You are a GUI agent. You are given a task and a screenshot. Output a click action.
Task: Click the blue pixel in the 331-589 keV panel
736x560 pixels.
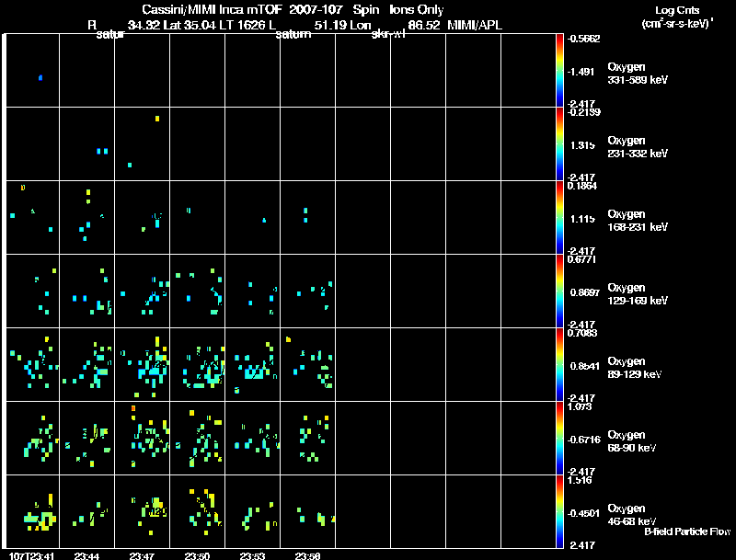click(x=40, y=78)
